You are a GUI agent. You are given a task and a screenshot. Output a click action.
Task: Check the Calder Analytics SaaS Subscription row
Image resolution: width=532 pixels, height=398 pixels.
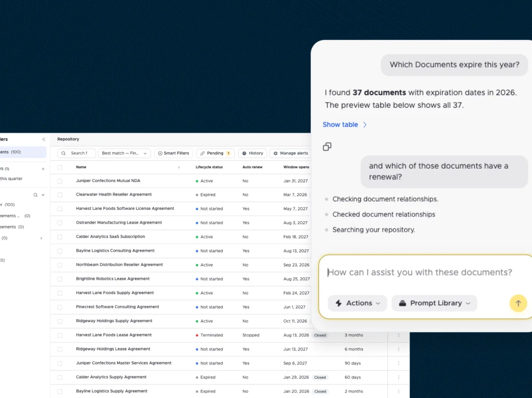tap(60, 237)
